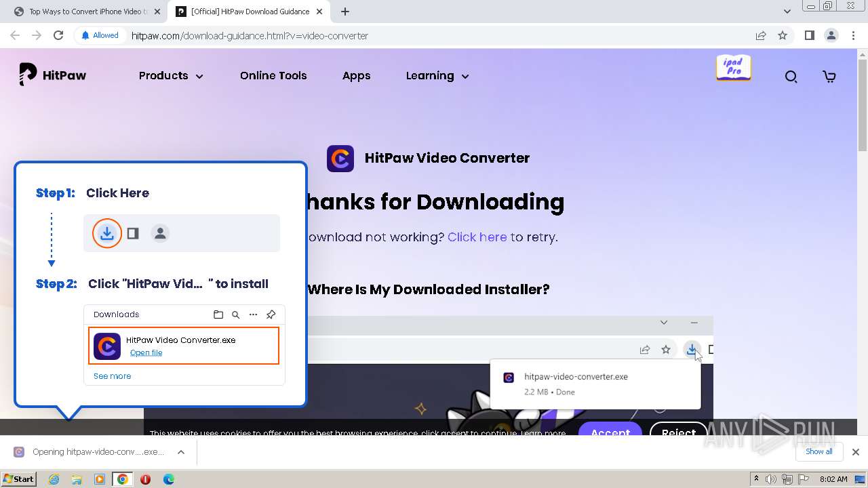Click the HitPaw logo
The width and height of the screenshot is (868, 488).
[x=53, y=75]
